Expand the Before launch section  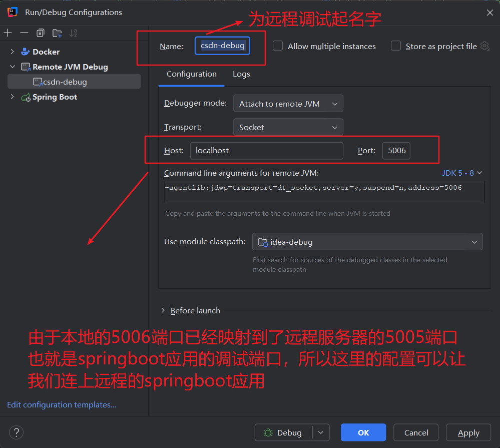tap(163, 310)
